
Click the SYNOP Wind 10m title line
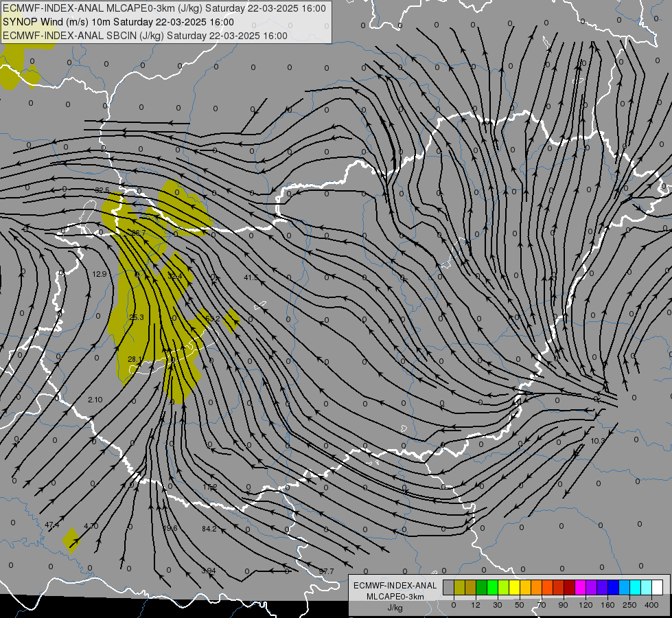coord(118,22)
